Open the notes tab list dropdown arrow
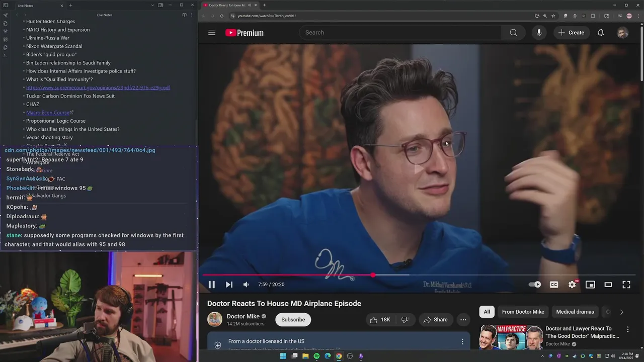This screenshot has height=362, width=644. [152, 5]
